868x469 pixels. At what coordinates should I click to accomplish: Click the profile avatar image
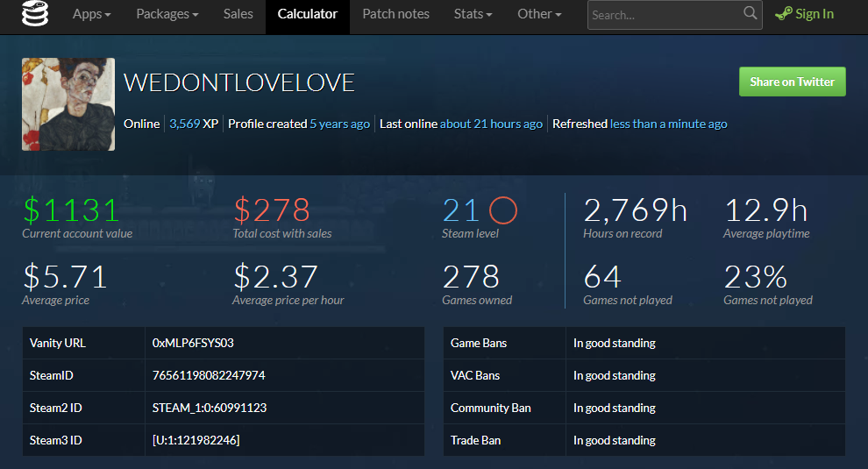click(x=68, y=104)
